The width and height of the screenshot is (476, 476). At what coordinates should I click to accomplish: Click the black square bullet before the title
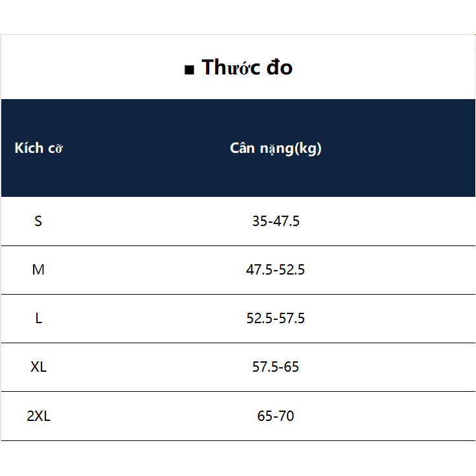click(x=189, y=70)
